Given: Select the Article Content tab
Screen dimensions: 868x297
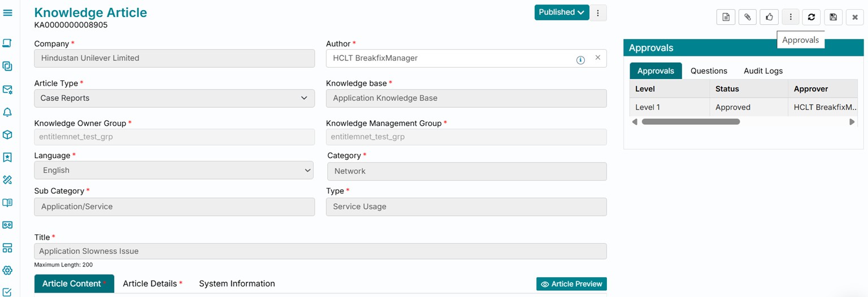Looking at the screenshot, I should (x=74, y=283).
